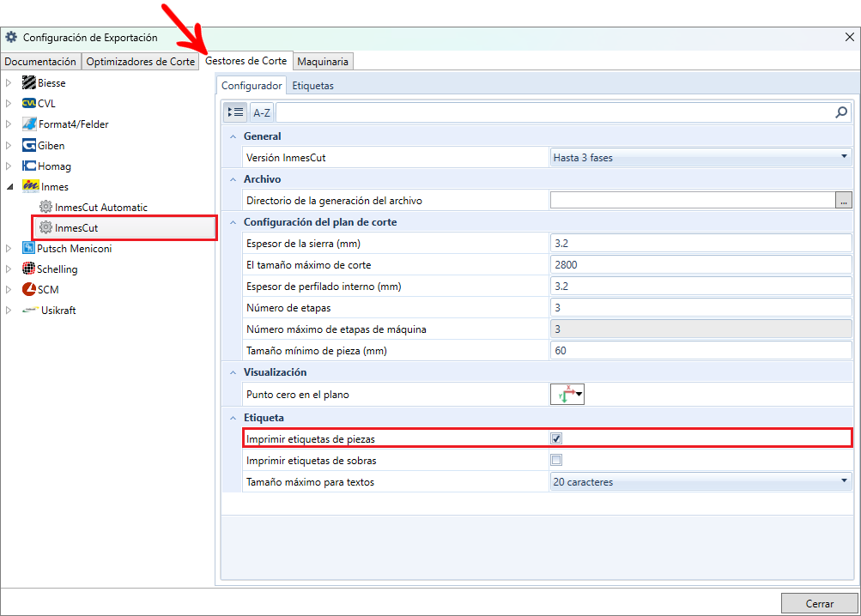Select the Giben tree item
The height and width of the screenshot is (616, 861).
pos(51,145)
